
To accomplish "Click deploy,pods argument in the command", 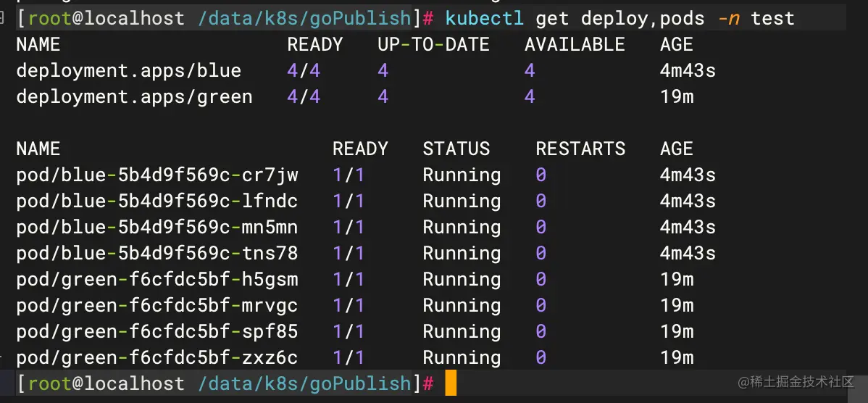I will coord(643,19).
